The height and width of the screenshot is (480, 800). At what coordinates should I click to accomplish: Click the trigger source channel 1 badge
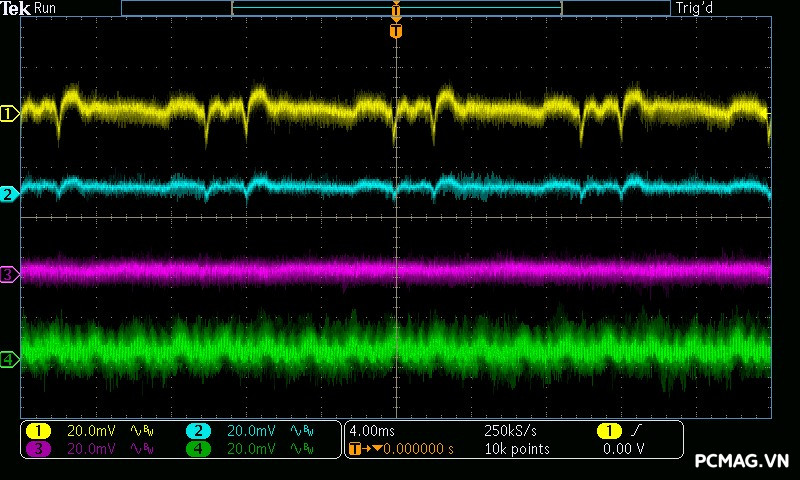pos(608,430)
